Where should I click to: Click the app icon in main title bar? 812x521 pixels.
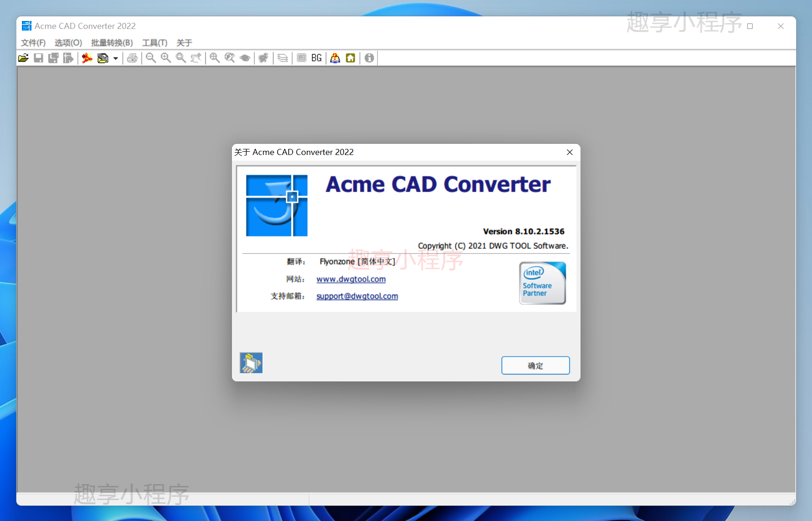(x=27, y=26)
